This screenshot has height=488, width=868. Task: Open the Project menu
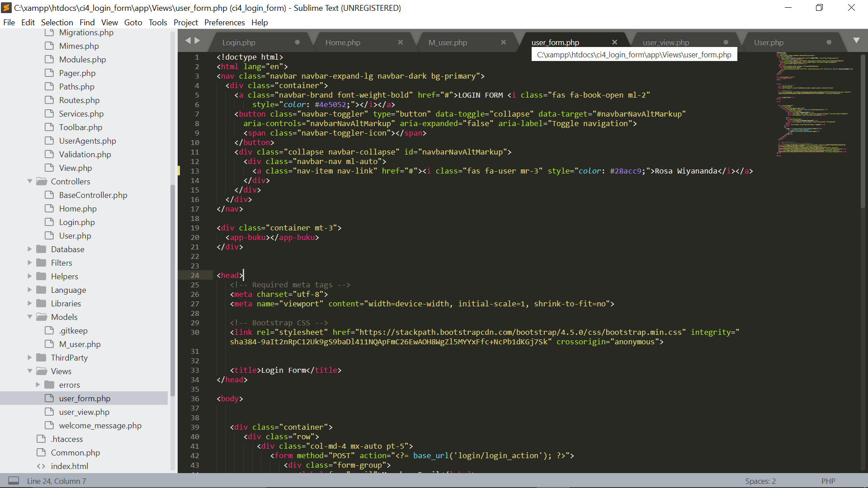click(186, 23)
